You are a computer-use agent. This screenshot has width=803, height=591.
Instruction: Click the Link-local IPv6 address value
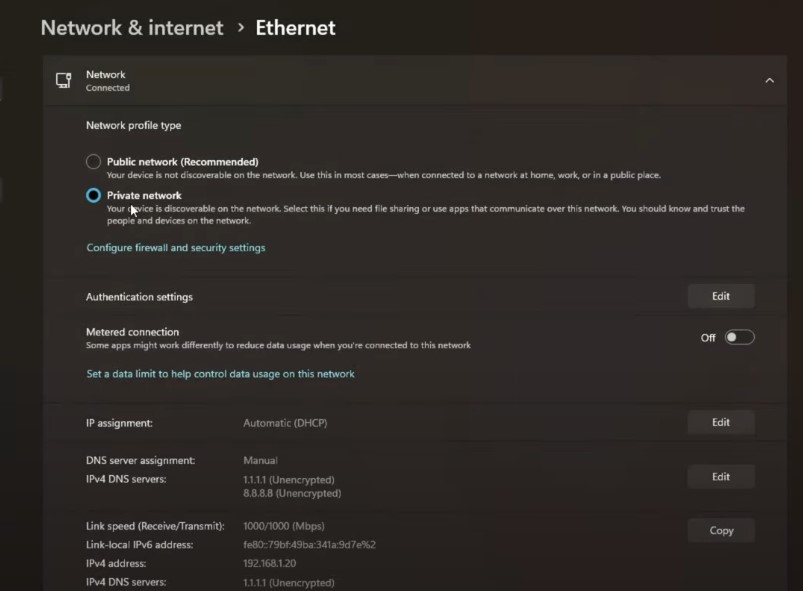click(309, 544)
